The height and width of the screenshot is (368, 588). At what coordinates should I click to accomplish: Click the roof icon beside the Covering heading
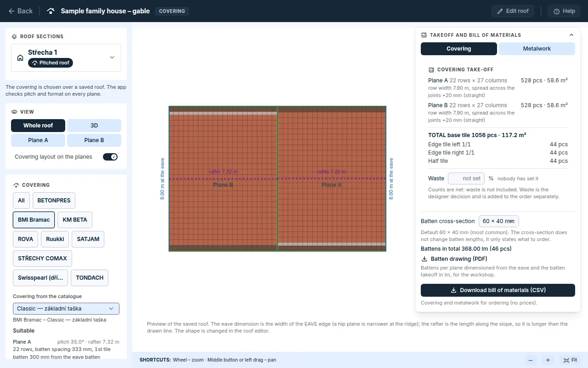click(x=16, y=185)
